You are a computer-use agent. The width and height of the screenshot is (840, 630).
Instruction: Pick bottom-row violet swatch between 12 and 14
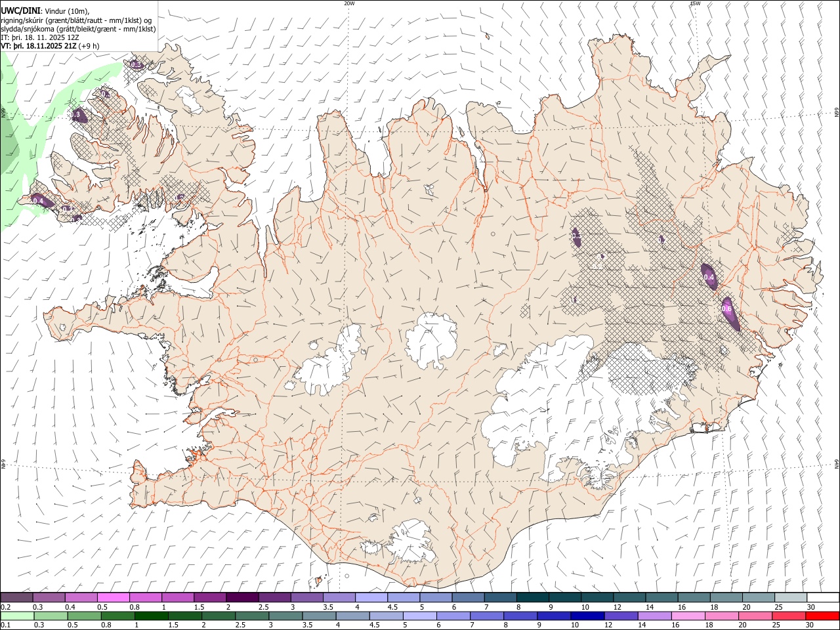622,616
